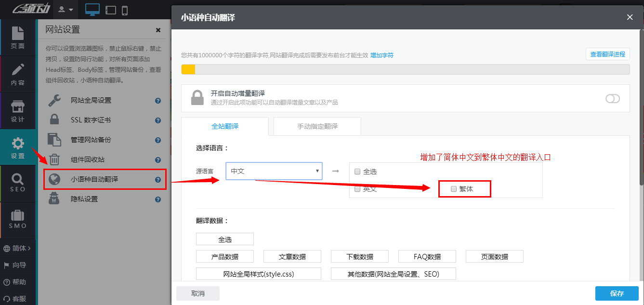
Task: Click the desktop preview icon
Action: [92, 9]
